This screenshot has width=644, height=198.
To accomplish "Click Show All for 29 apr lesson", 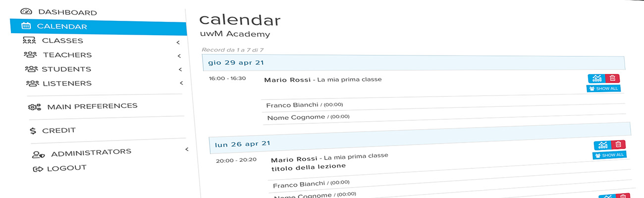I will click(603, 89).
